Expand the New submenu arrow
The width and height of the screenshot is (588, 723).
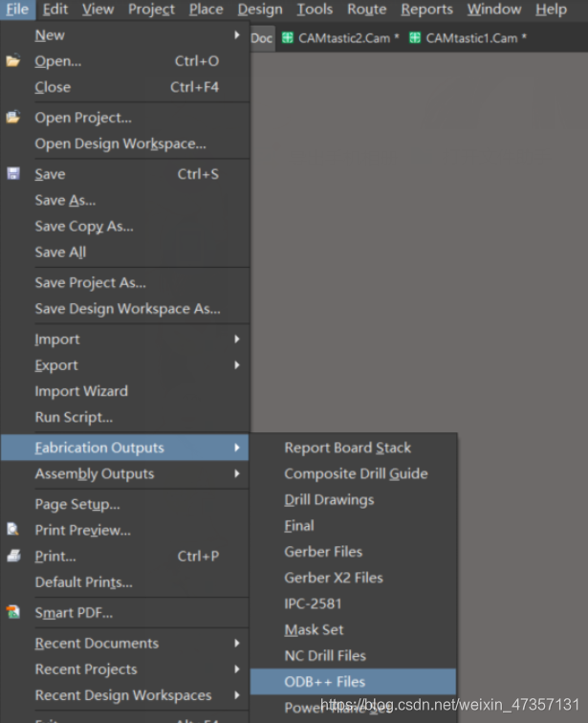(237, 35)
